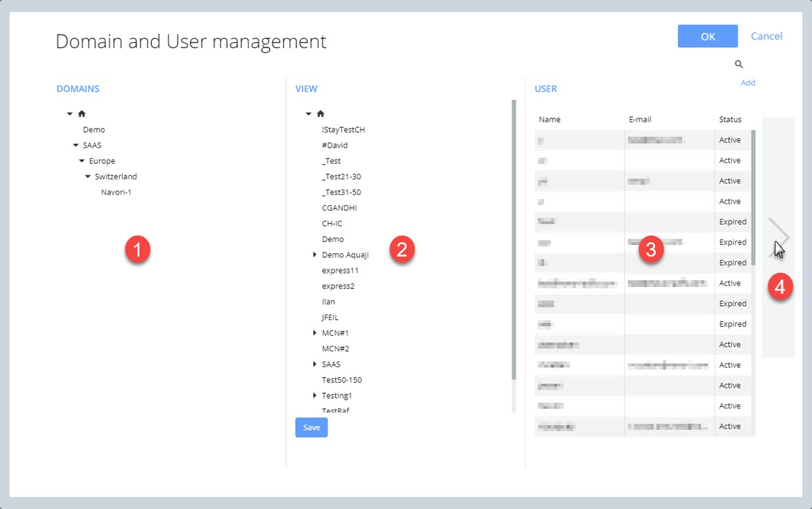Select the CH-IC view

click(x=333, y=223)
